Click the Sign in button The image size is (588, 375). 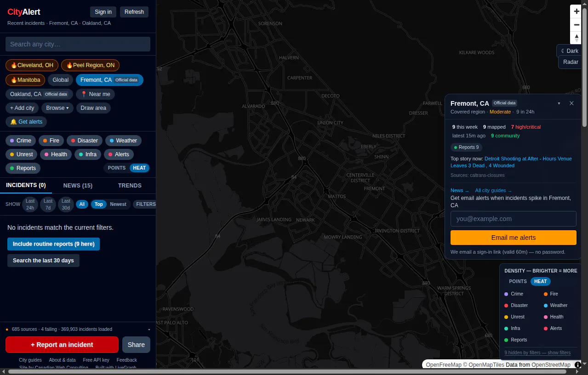tap(103, 12)
